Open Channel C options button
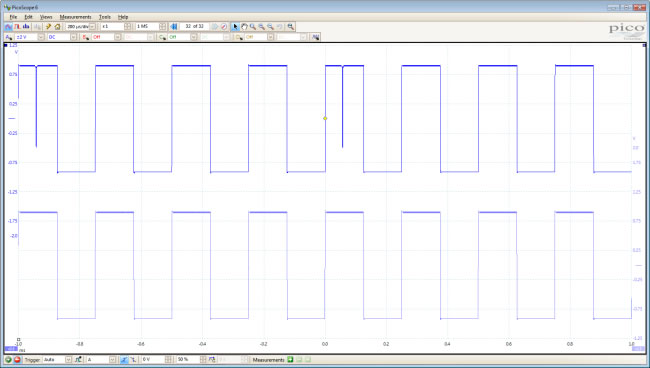Viewport: 650px width, 368px height. [162, 37]
